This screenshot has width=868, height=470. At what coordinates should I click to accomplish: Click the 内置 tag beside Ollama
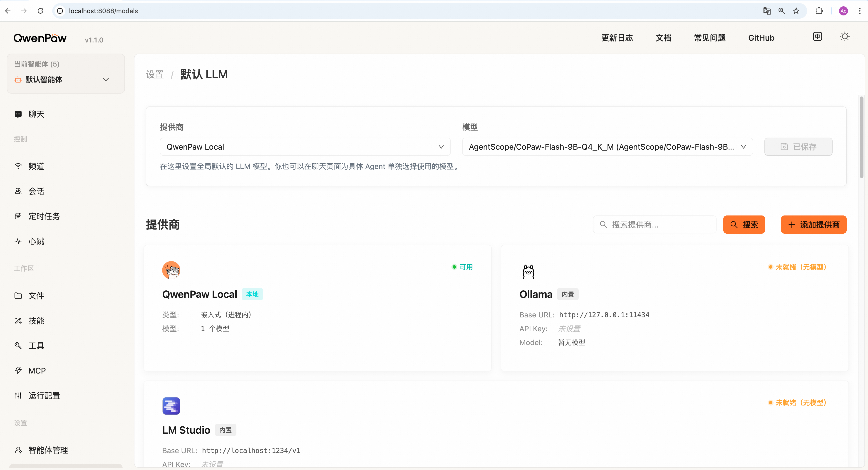[x=568, y=294]
